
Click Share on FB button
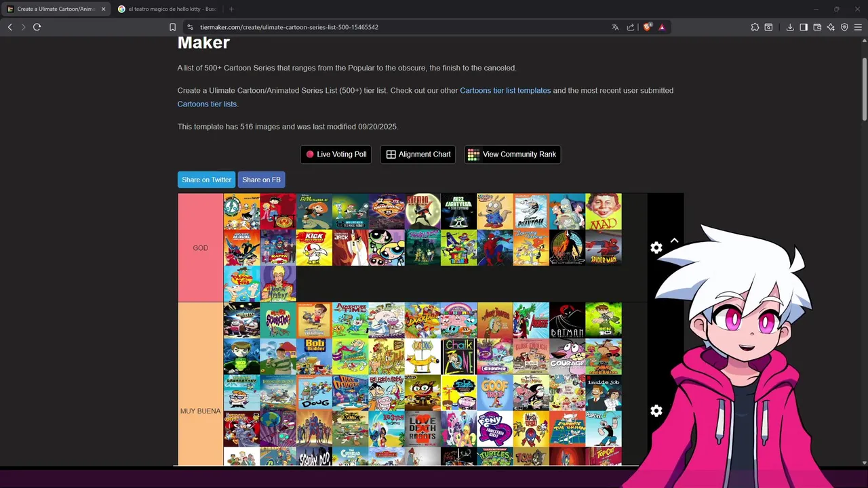[x=261, y=180]
